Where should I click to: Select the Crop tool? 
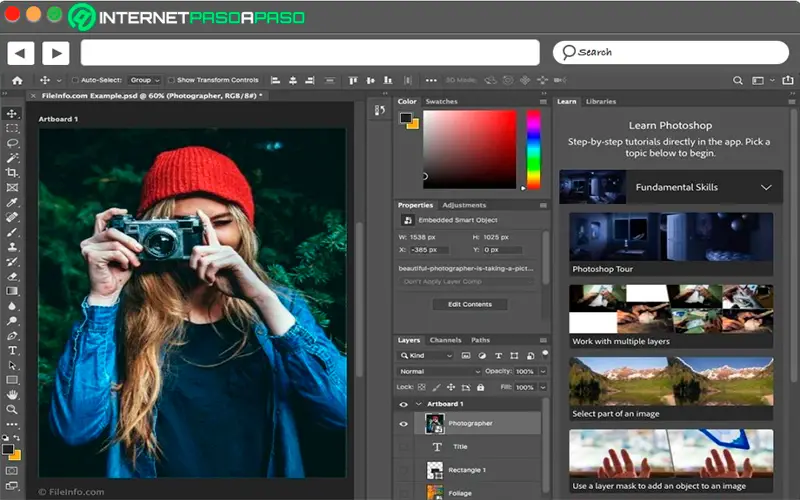click(13, 172)
